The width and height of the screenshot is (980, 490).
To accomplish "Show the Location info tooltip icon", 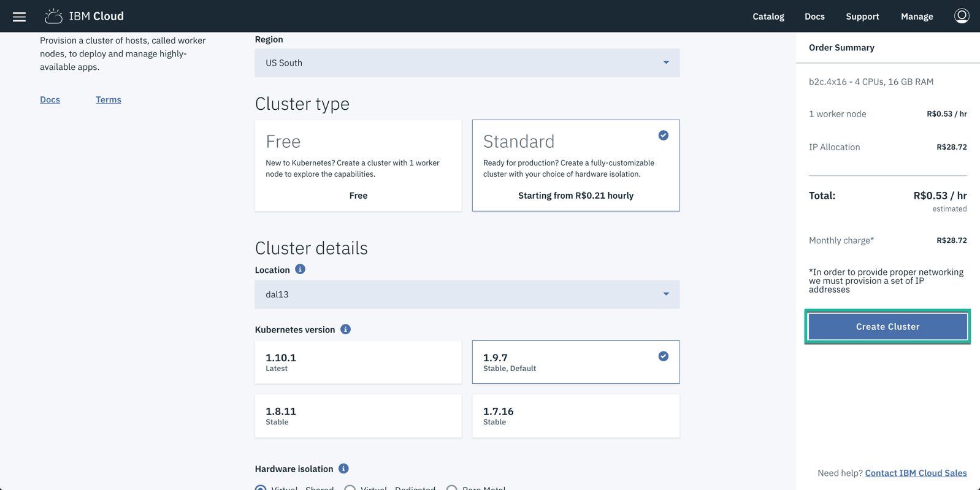I will pyautogui.click(x=300, y=269).
